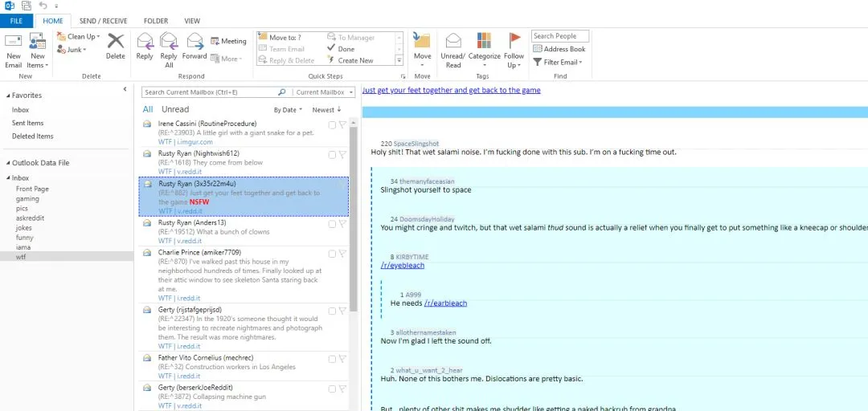Click the New Email icon
The height and width of the screenshot is (411, 868).
[14, 51]
